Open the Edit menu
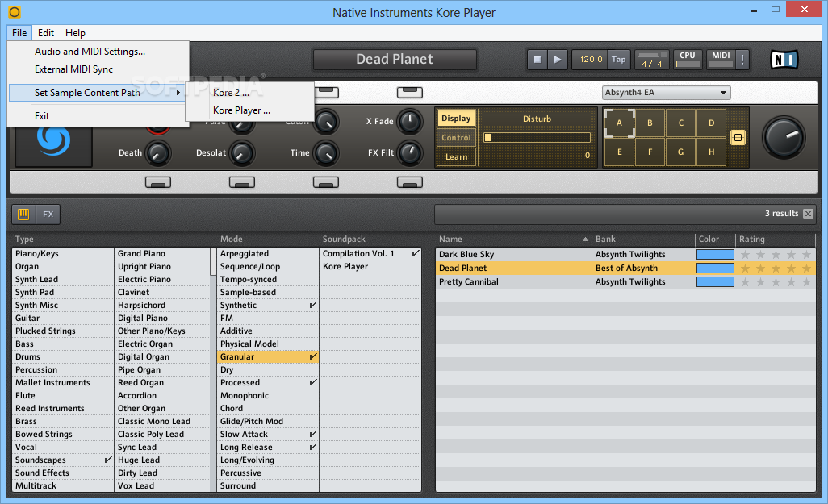This screenshot has width=828, height=504. [x=46, y=33]
